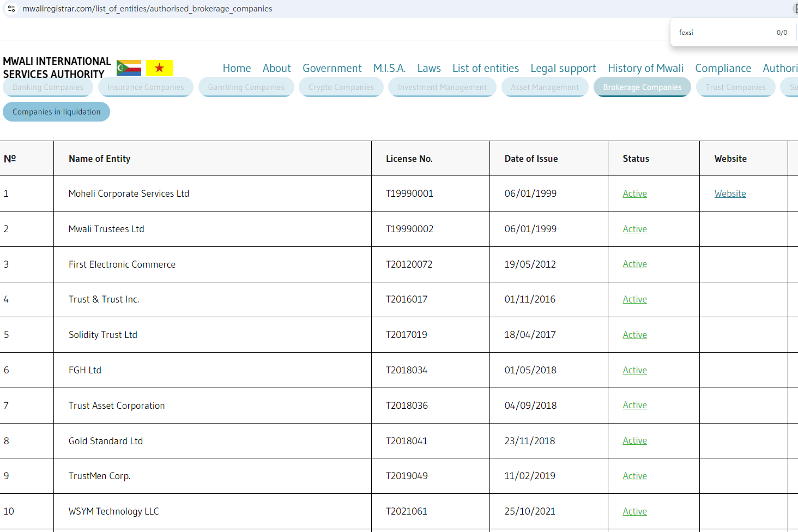Show Companies in liquidation list
The width and height of the screenshot is (798, 532).
point(56,112)
